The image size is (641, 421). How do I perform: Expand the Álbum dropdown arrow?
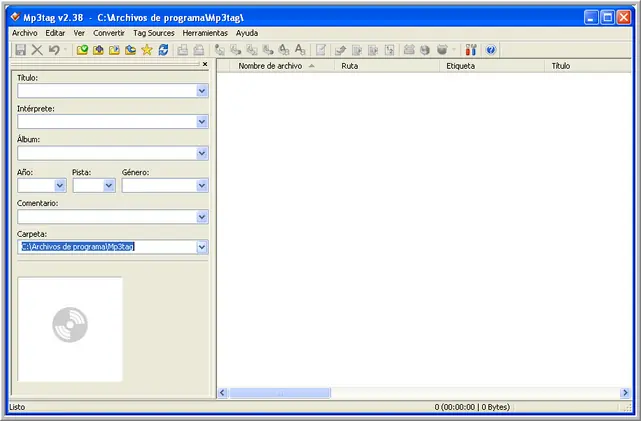[202, 153]
